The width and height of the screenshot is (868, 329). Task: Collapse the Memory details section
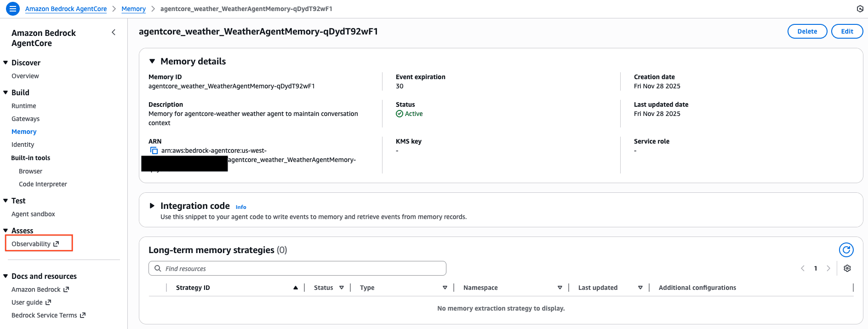tap(152, 61)
